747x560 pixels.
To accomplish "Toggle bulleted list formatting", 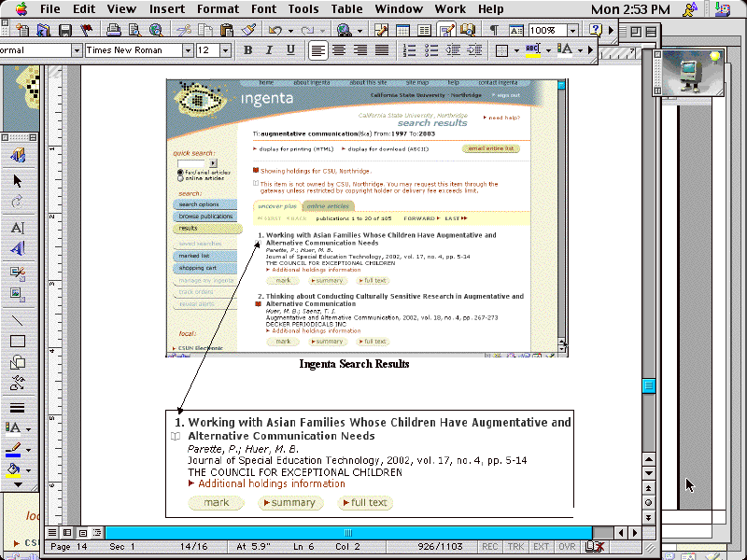I will tap(431, 50).
